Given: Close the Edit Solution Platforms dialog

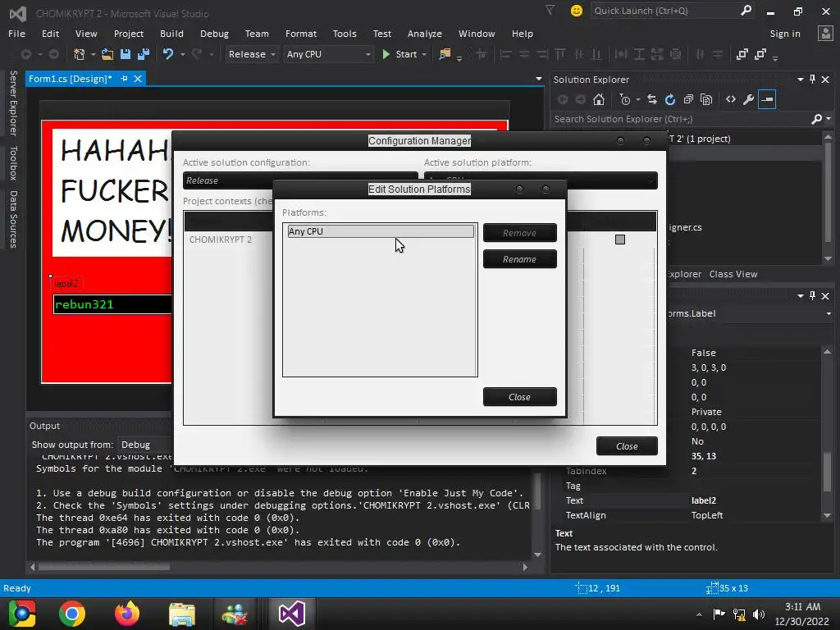Looking at the screenshot, I should coord(519,396).
